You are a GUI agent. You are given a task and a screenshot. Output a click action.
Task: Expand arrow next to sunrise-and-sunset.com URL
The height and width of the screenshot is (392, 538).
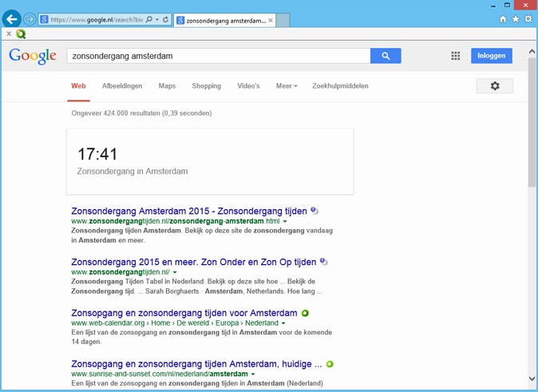pos(253,374)
